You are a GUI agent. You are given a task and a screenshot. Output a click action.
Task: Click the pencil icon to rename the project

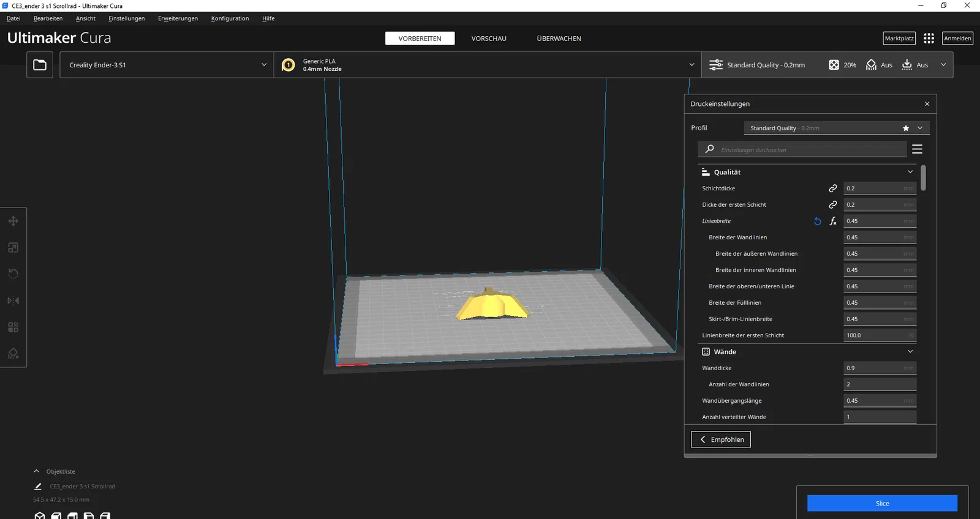coord(38,487)
